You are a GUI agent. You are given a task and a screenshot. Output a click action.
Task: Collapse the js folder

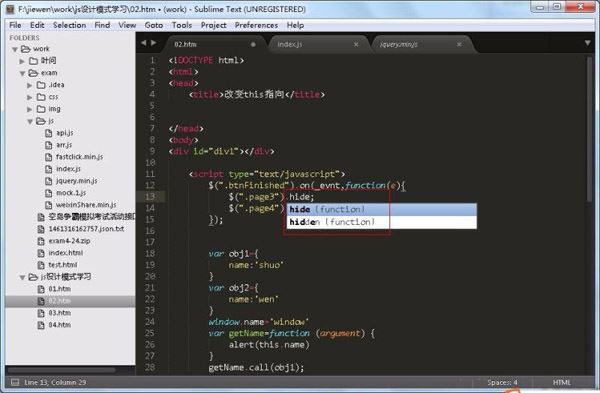coord(30,122)
